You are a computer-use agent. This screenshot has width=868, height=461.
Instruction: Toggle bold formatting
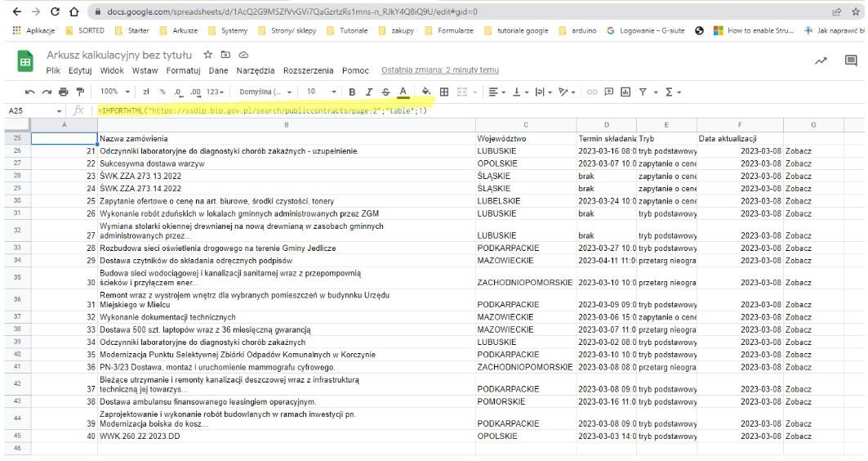tap(353, 92)
